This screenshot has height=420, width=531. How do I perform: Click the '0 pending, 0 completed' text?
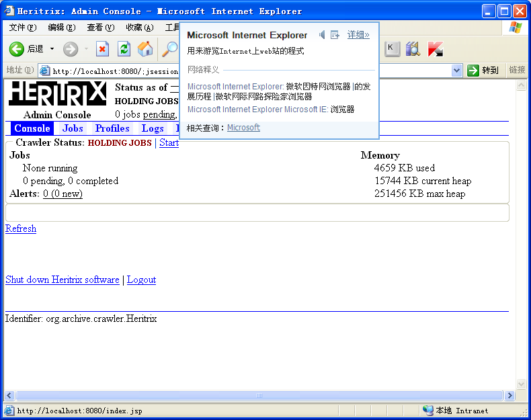(x=71, y=181)
